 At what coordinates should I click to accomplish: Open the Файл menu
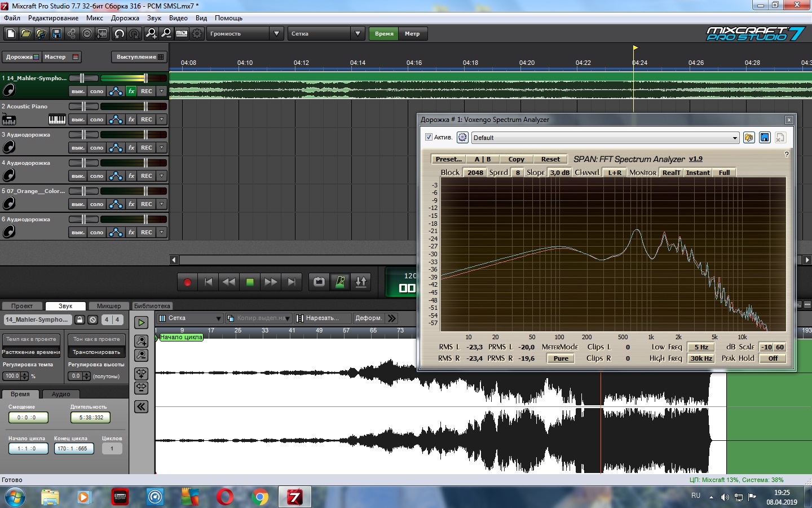pyautogui.click(x=12, y=18)
